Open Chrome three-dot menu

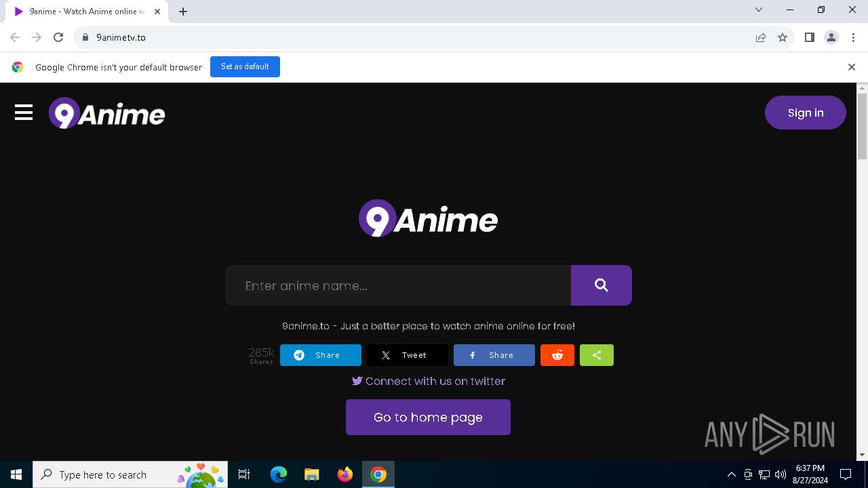tap(853, 37)
